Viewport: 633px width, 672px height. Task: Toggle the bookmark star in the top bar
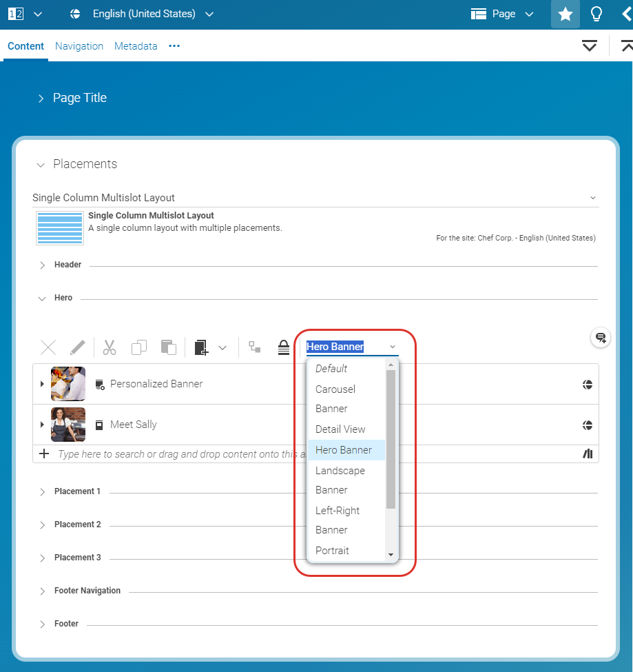tap(565, 14)
